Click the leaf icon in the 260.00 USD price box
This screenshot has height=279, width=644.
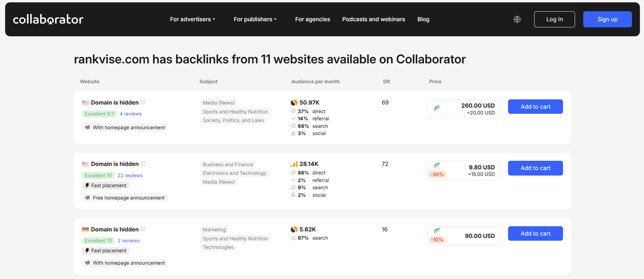(x=437, y=108)
